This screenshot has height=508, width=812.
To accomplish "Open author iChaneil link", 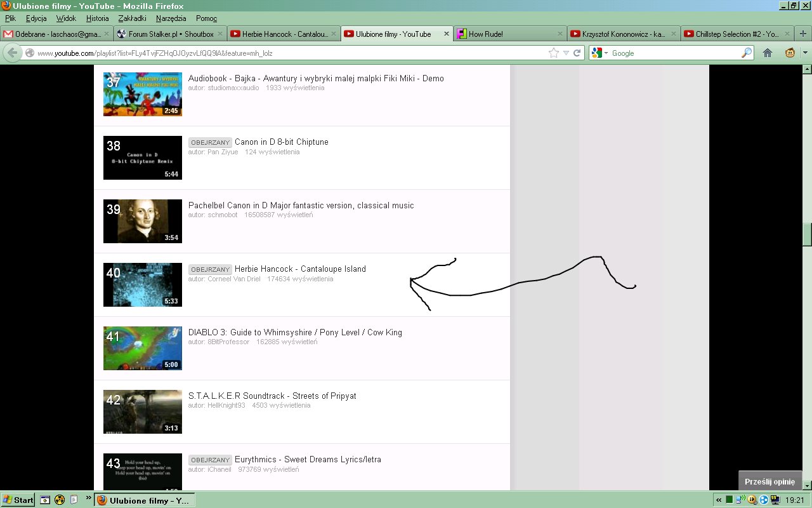I will click(x=219, y=469).
